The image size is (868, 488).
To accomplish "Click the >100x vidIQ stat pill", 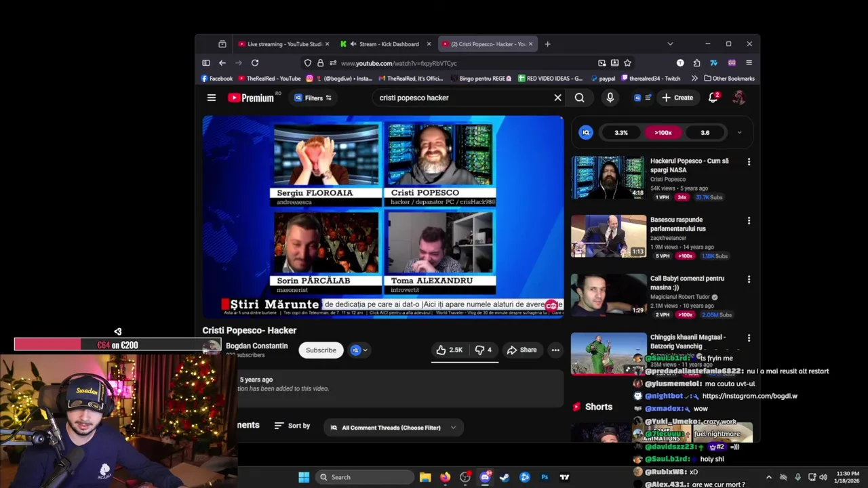I will (x=663, y=133).
